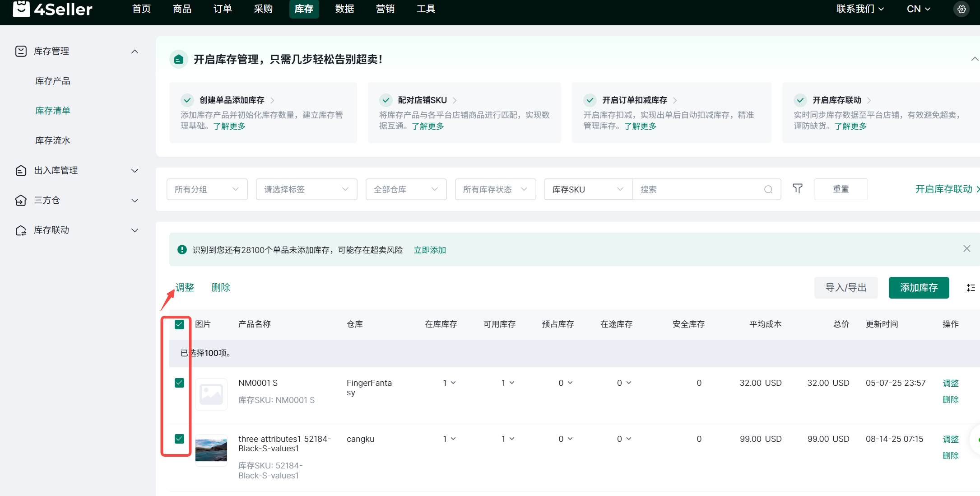Viewport: 980px width, 496px height.
Task: Click the settings gear icon in header
Action: (961, 9)
